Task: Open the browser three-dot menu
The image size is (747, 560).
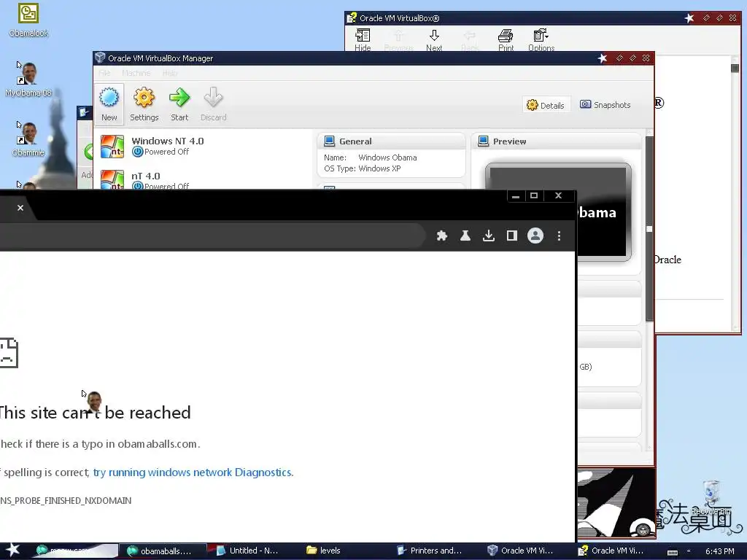Action: pos(559,236)
